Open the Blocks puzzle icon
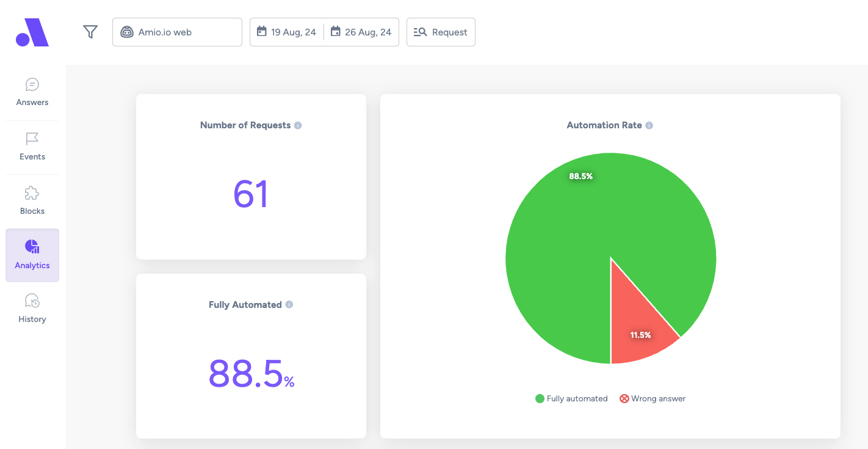868x449 pixels. point(32,194)
